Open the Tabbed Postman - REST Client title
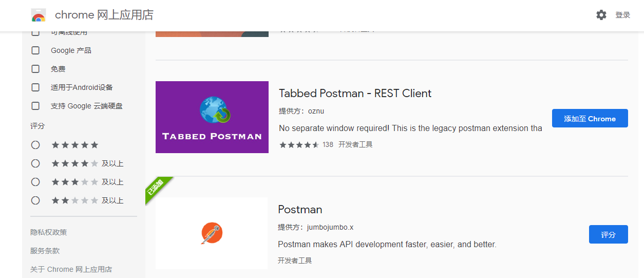The height and width of the screenshot is (278, 644). [x=355, y=94]
